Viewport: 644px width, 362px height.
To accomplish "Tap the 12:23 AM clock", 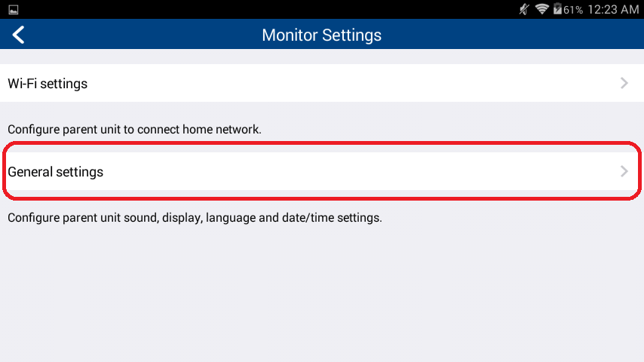I will (x=613, y=10).
